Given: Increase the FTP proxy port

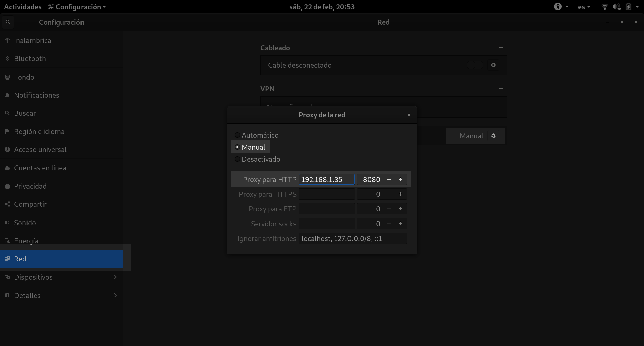Looking at the screenshot, I should tap(401, 209).
